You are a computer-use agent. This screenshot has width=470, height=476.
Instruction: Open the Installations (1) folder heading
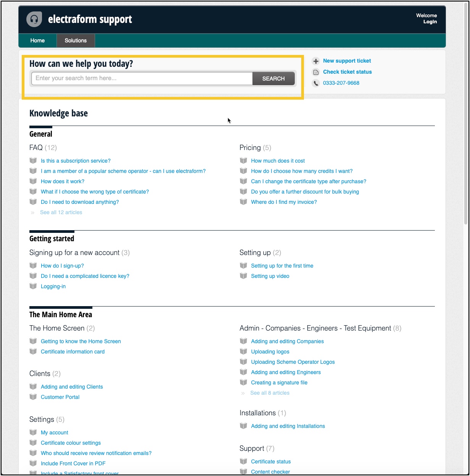tap(263, 413)
